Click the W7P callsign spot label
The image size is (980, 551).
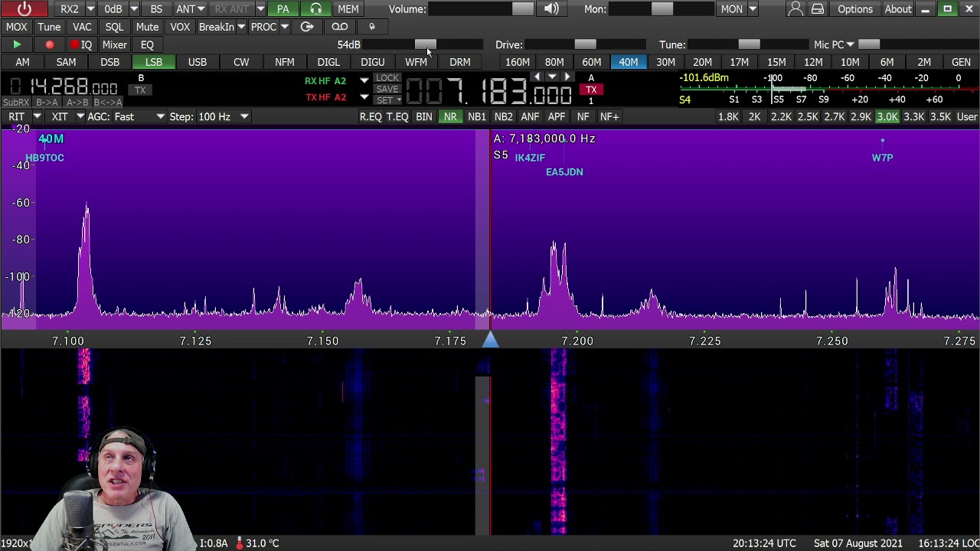tap(882, 158)
